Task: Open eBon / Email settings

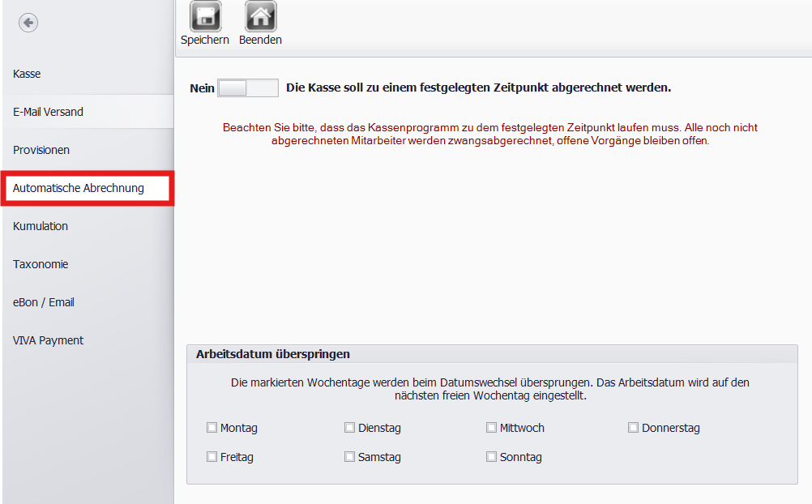Action: pos(88,302)
